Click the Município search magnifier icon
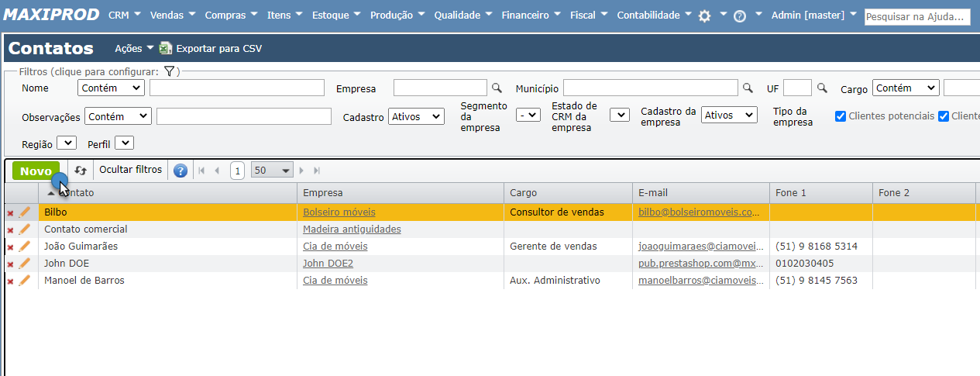 748,88
